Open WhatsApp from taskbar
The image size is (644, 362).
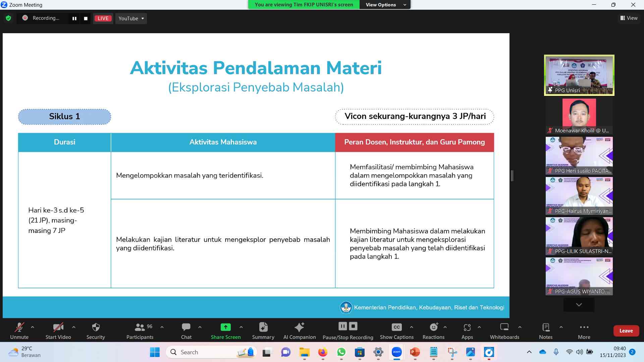[341, 352]
